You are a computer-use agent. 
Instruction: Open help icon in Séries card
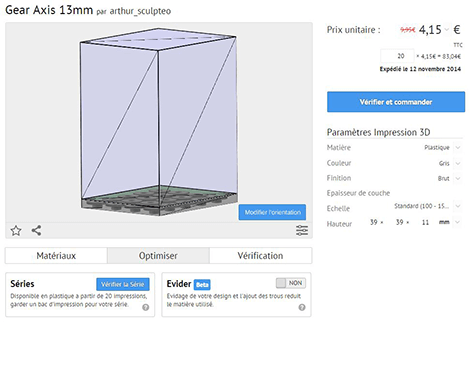pos(146,307)
